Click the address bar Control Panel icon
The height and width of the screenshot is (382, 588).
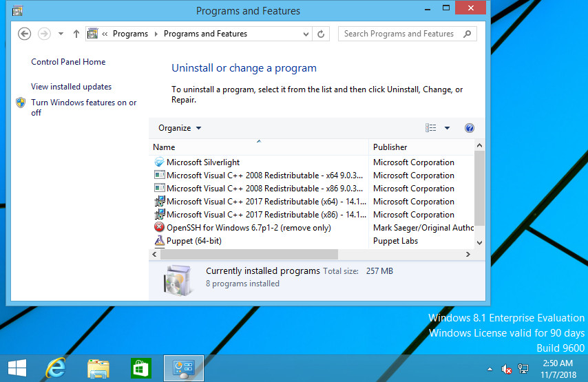pos(93,34)
